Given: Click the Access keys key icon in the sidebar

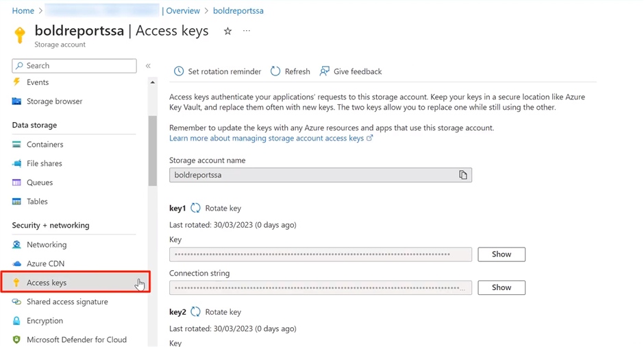Looking at the screenshot, I should 16,283.
